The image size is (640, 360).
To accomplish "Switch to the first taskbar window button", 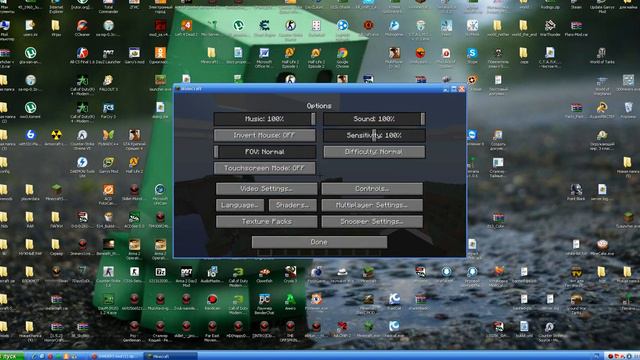I will click(x=117, y=356).
